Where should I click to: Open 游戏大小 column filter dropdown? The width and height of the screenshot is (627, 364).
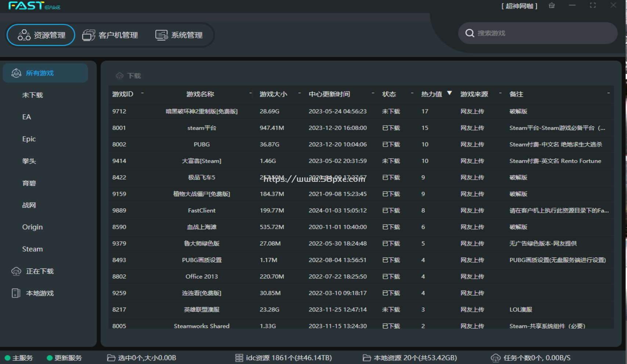(x=300, y=93)
